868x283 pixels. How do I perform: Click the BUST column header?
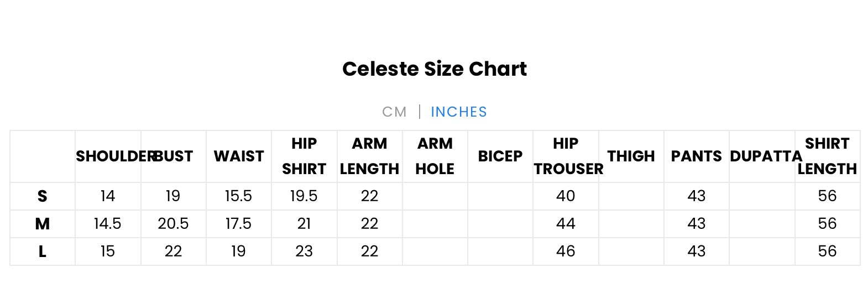(x=174, y=156)
